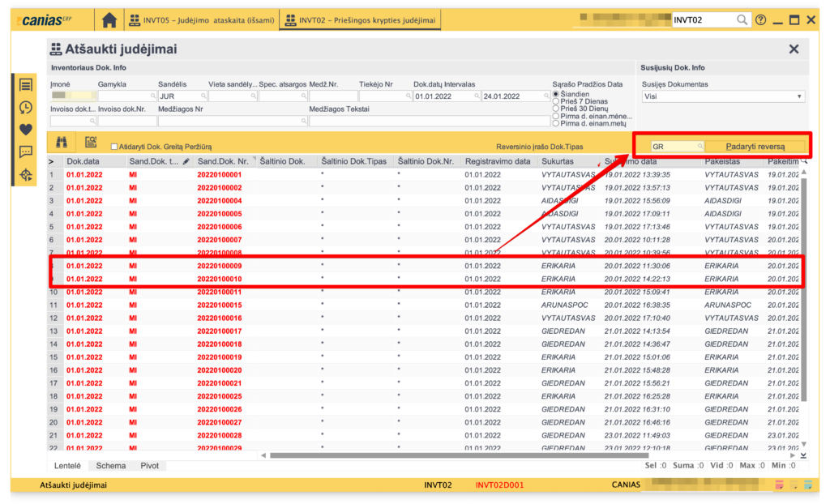Viewport: 830px width, 504px height.
Task: Click the help question mark icon
Action: pos(760,19)
